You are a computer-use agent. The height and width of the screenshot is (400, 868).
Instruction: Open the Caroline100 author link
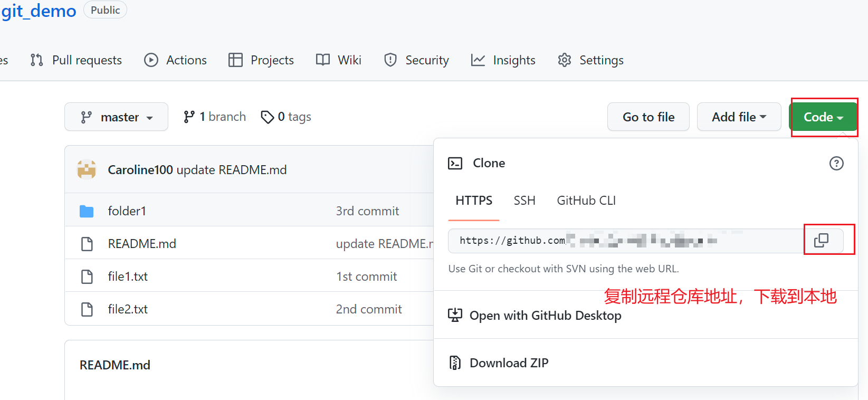[x=140, y=170]
